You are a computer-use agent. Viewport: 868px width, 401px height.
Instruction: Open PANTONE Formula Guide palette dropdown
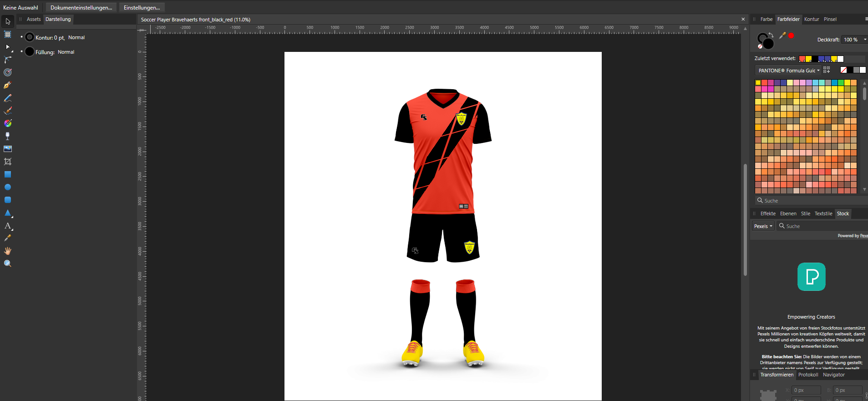[x=788, y=71]
